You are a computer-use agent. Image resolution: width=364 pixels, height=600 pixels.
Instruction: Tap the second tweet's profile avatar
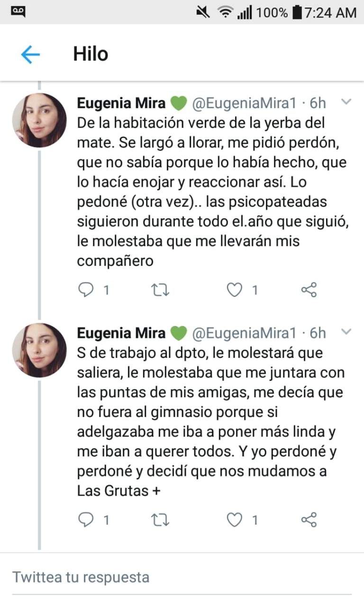[39, 350]
